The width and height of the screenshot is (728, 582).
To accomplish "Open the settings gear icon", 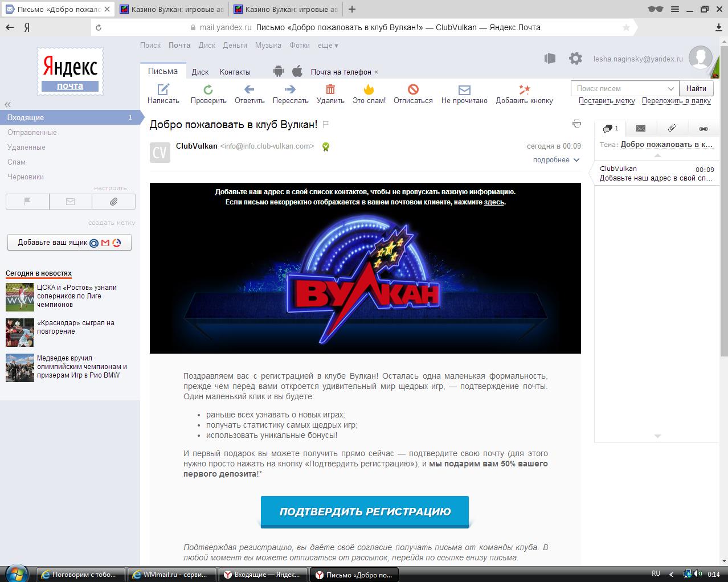I will (x=576, y=58).
